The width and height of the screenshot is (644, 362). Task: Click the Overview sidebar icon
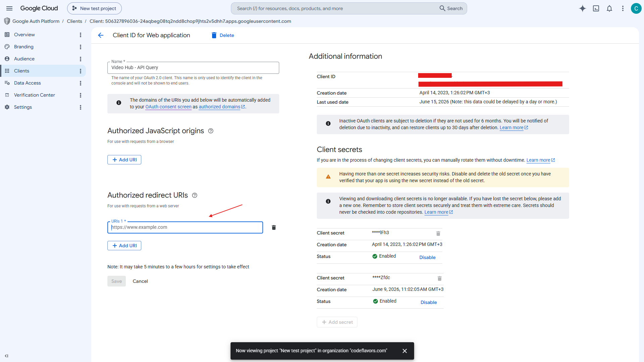pos(7,35)
